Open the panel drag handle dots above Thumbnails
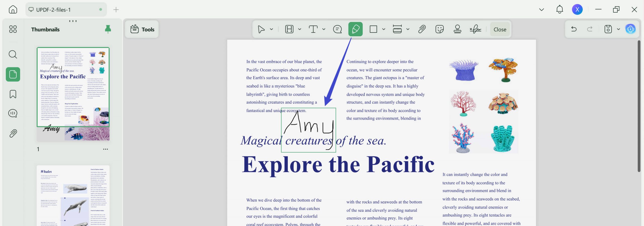This screenshot has width=644, height=226. point(73,21)
